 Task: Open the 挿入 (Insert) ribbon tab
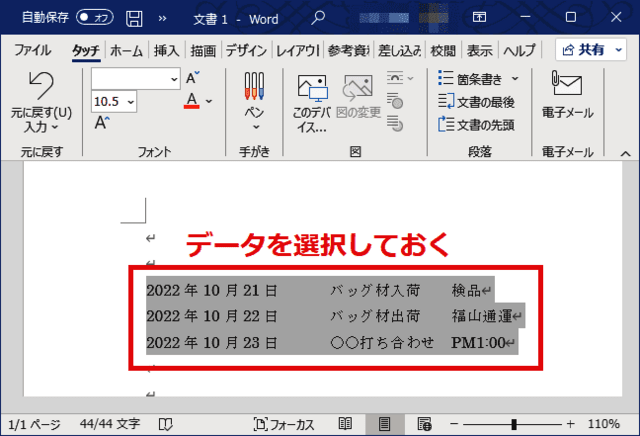click(x=166, y=50)
